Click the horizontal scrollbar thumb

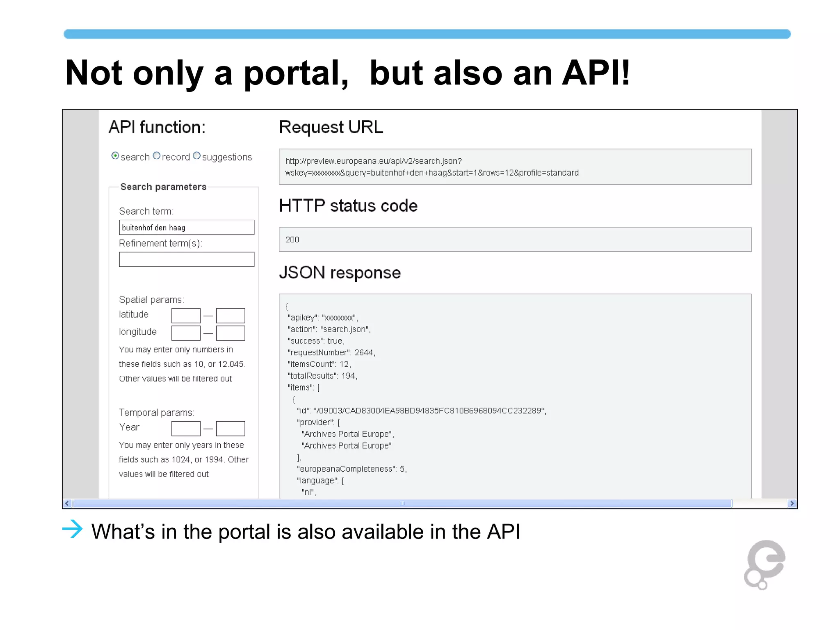coord(402,503)
